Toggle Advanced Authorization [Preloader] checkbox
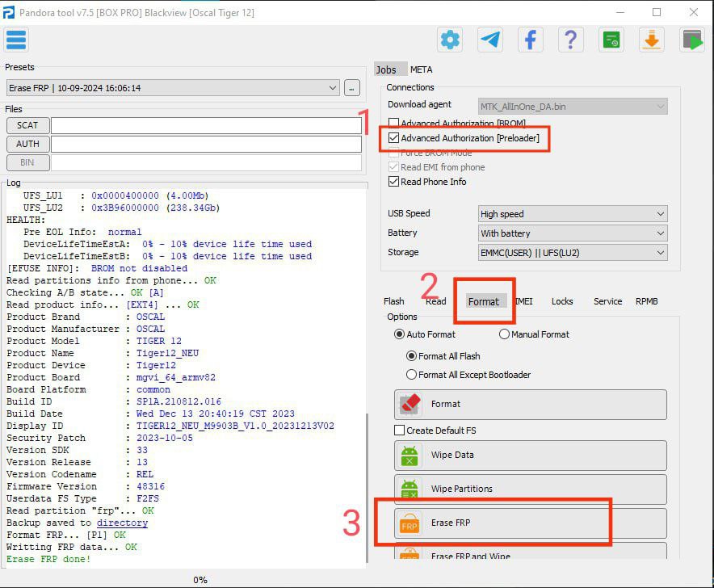Screen dimensions: 714x588 pos(393,137)
